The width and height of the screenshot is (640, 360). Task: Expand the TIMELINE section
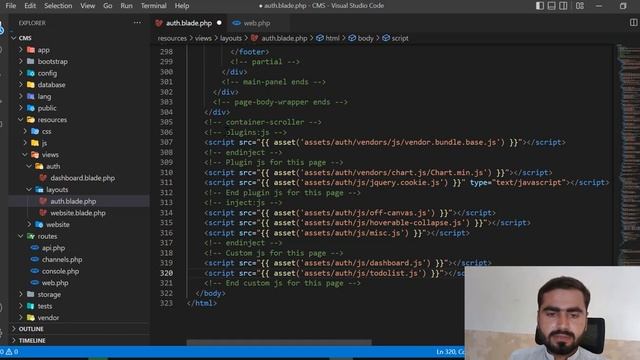[32, 340]
